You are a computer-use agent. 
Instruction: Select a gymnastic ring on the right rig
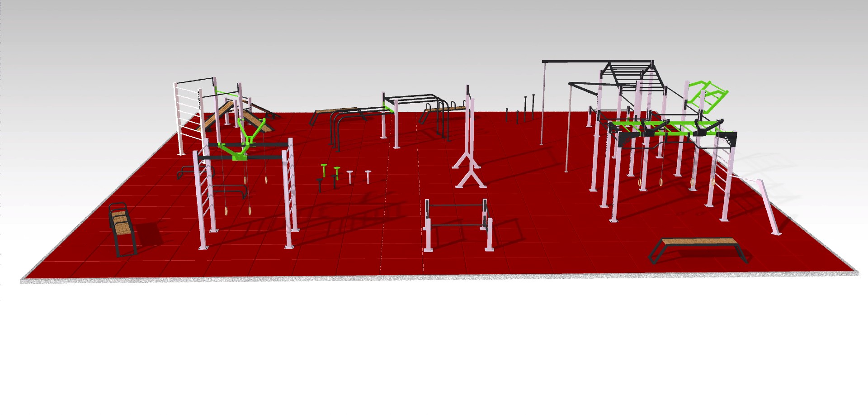pos(641,183)
